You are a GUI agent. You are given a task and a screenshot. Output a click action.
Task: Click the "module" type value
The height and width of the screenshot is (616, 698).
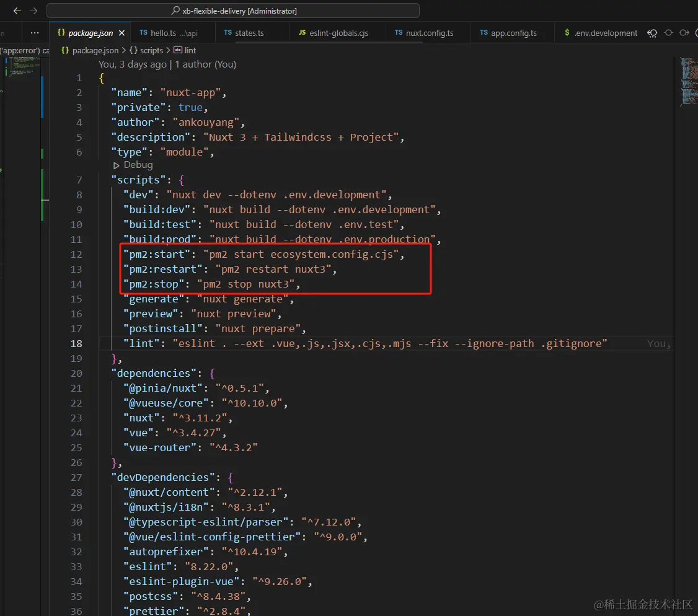pos(184,152)
